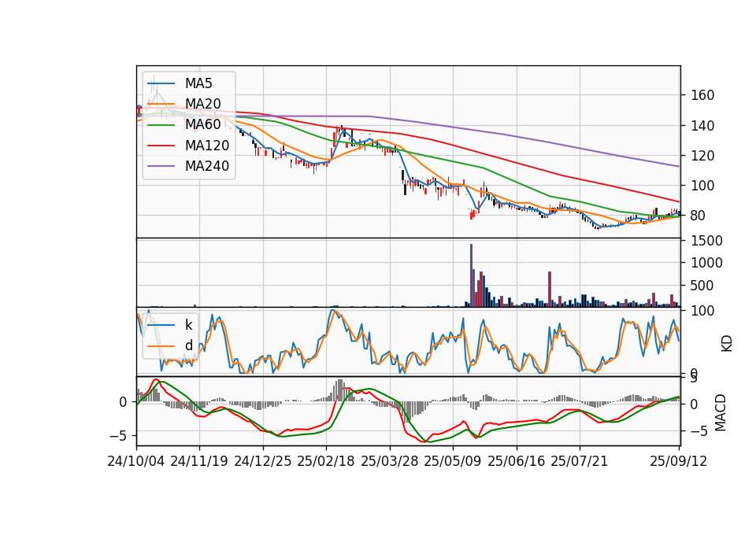Click the 1000 volume axis tick
756x543 pixels.
coord(706,263)
